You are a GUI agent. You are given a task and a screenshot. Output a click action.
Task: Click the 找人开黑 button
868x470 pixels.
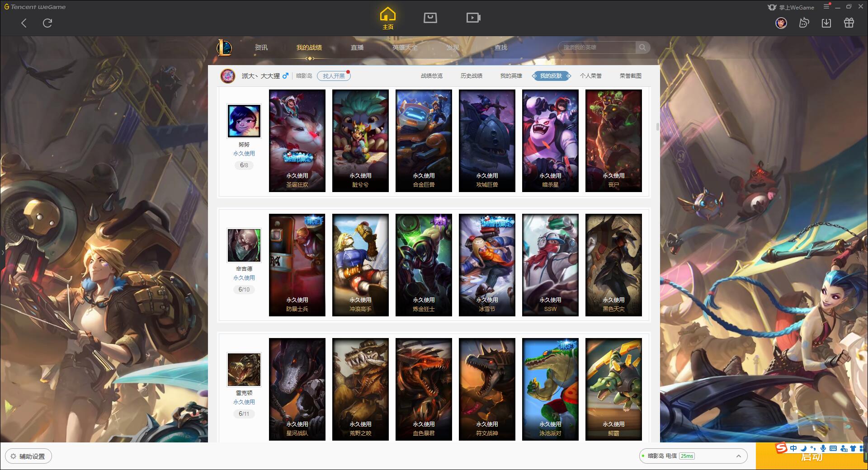tap(334, 76)
